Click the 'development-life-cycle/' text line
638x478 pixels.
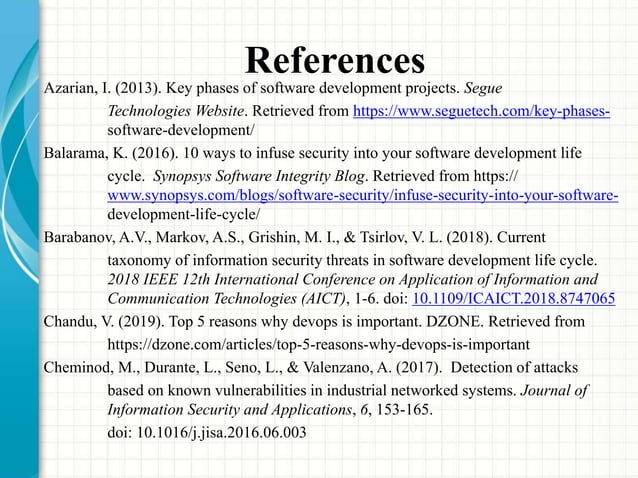(x=184, y=214)
